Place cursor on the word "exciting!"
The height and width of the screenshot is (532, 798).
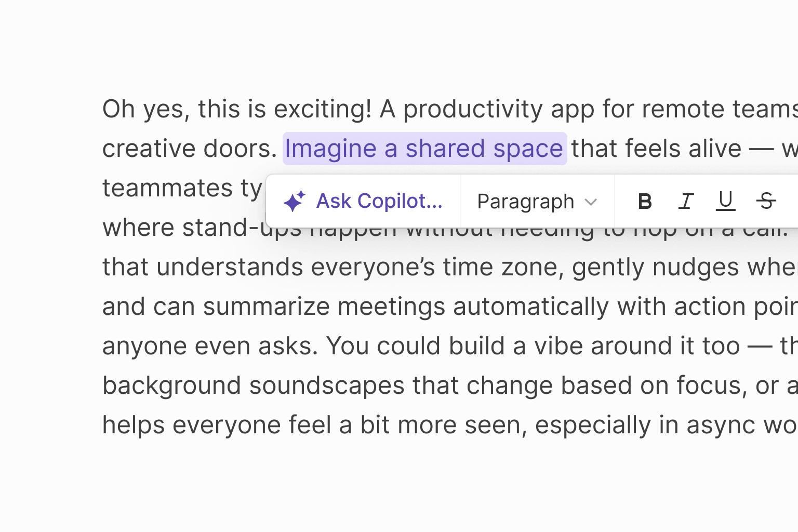coord(322,110)
